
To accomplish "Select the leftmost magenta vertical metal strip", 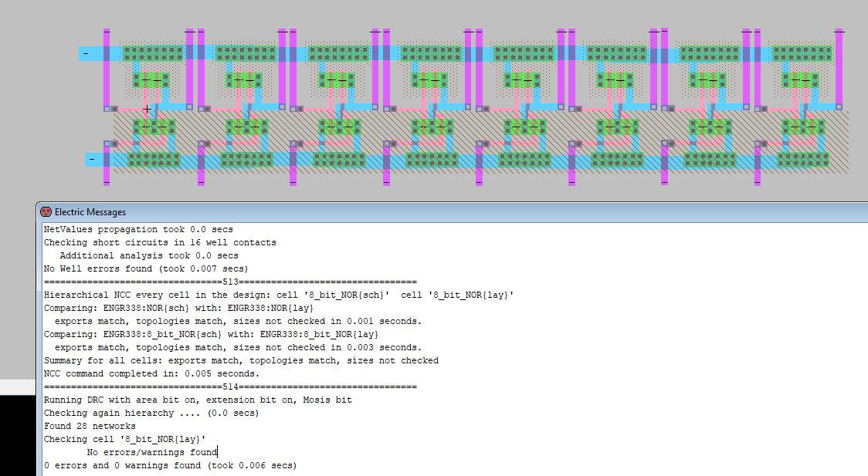I will (x=107, y=106).
